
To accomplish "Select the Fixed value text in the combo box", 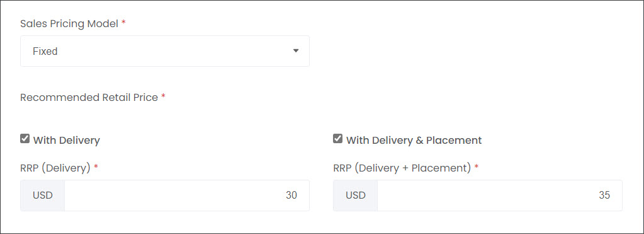I will [x=45, y=52].
